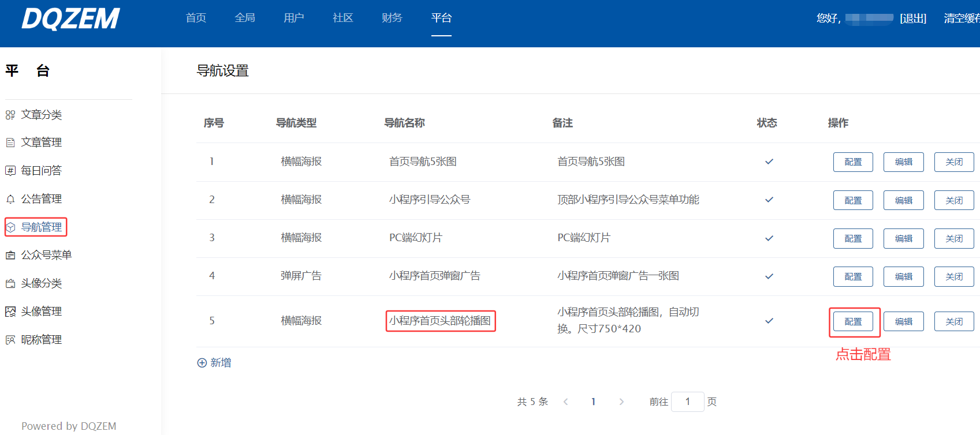Viewport: 980px width, 435px height.
Task: Toggle status checkmark for PC端幻灯片 row
Action: coord(769,238)
